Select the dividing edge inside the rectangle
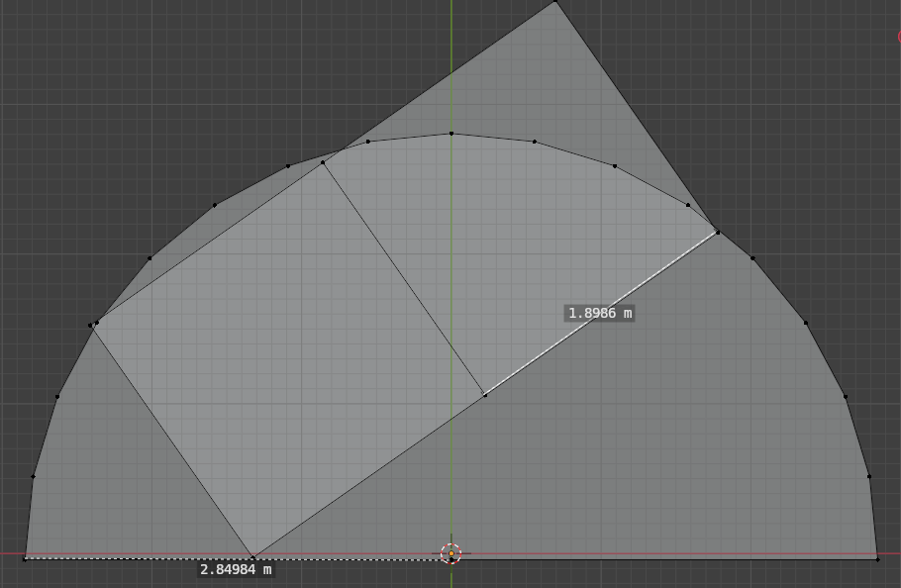The image size is (901, 588). pos(404,279)
